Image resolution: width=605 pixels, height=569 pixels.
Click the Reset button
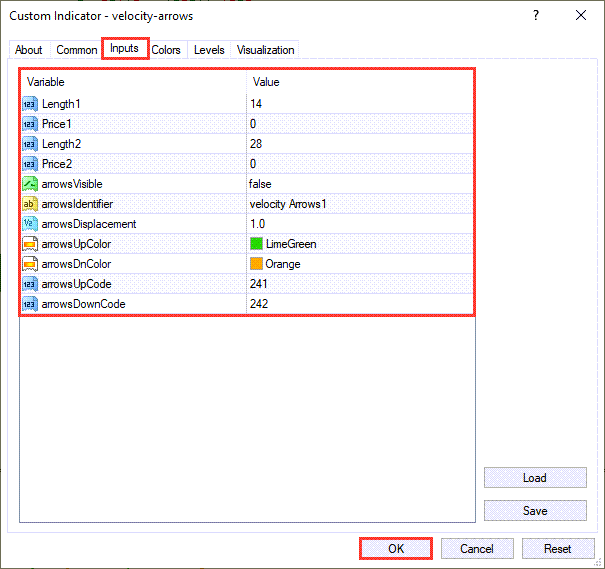557,548
